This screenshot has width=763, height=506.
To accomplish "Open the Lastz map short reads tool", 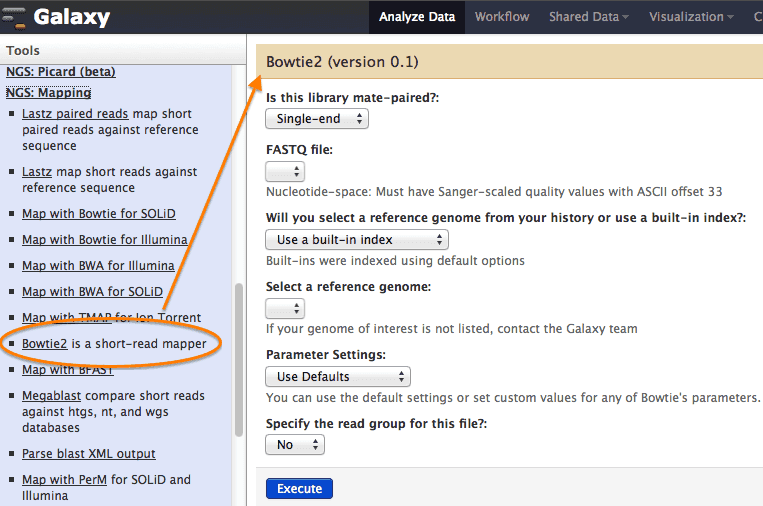I will [x=36, y=172].
